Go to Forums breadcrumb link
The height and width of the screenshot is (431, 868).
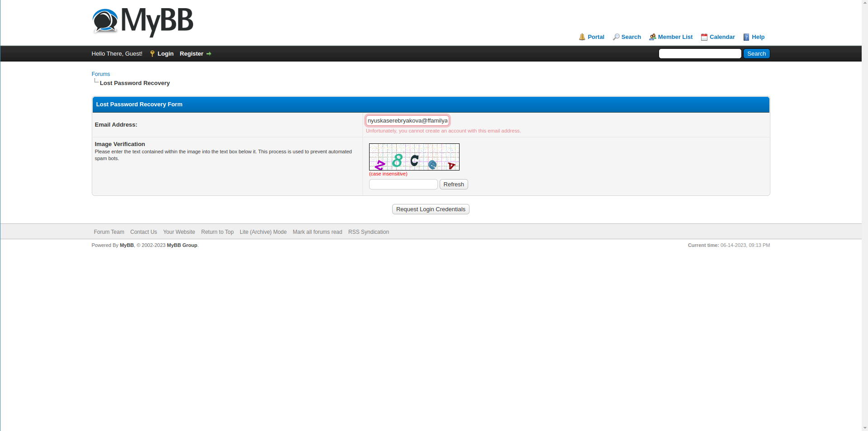[x=101, y=74]
